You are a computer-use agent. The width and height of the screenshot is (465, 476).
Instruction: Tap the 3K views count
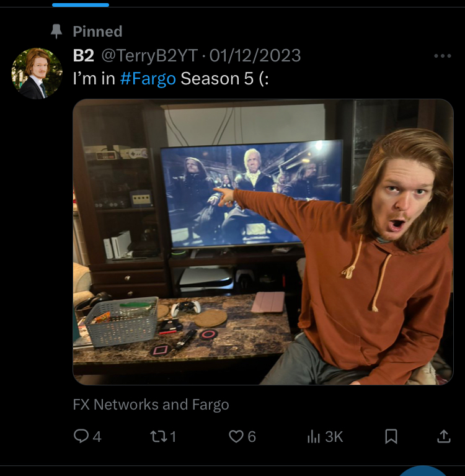point(334,437)
